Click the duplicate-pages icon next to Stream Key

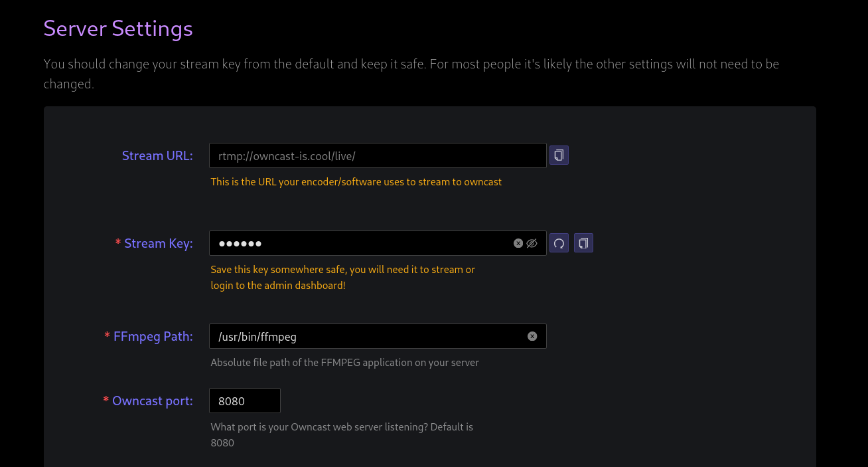[x=583, y=242]
